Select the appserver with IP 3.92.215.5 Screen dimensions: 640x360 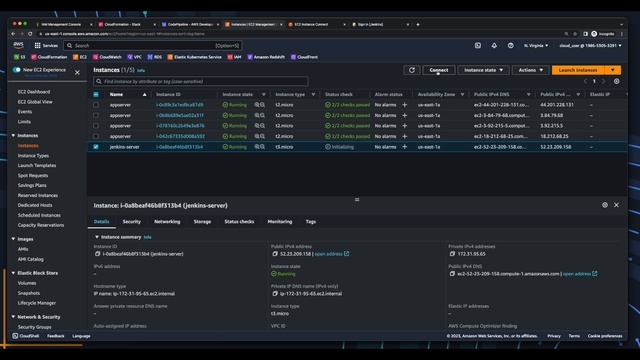(96, 126)
